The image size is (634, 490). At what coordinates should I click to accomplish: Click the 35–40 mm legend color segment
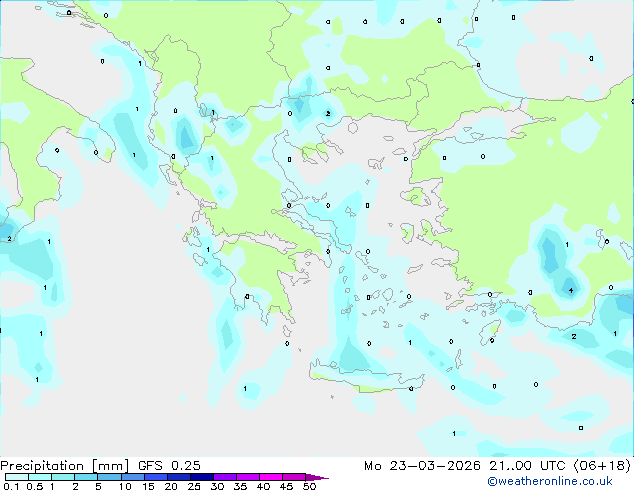click(248, 477)
